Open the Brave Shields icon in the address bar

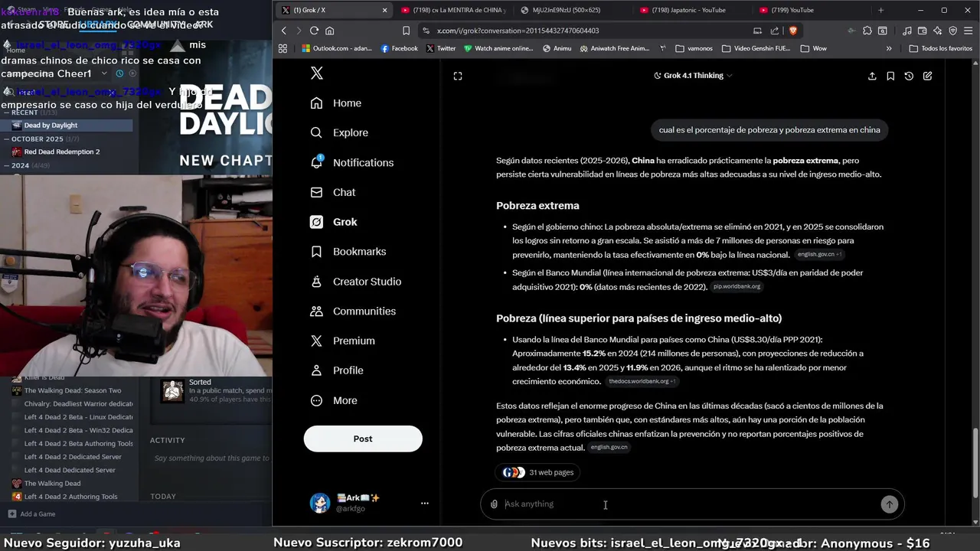click(x=792, y=31)
